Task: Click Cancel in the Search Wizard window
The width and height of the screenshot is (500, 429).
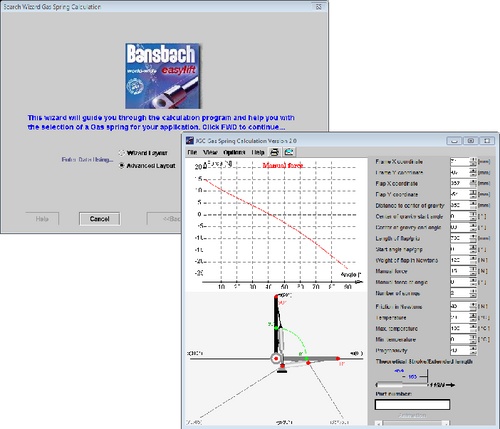Action: [x=99, y=219]
